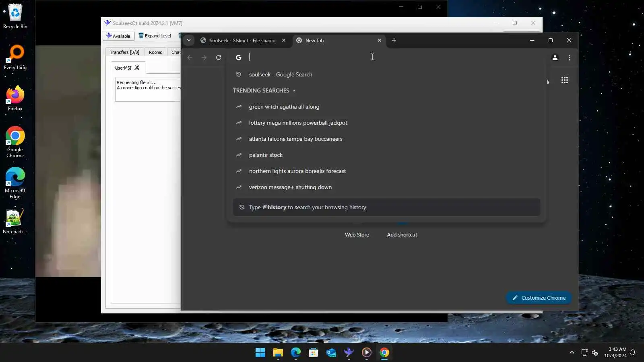Screen dimensions: 644x362
Task: Open the notification bell in system tray
Action: click(633, 353)
